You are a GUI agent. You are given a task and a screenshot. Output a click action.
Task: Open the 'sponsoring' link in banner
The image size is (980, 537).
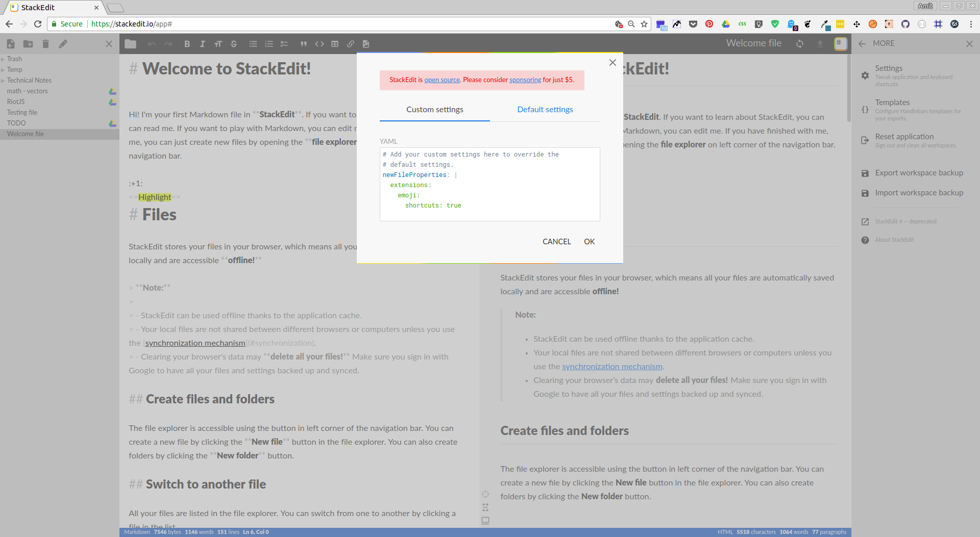coord(525,80)
